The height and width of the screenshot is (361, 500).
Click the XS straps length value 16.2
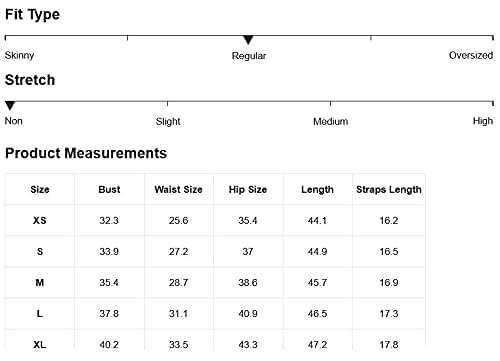(389, 220)
